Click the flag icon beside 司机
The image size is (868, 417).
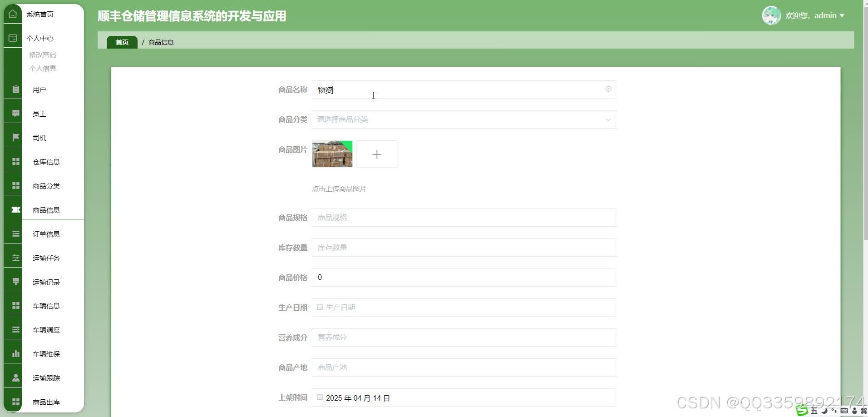point(16,138)
